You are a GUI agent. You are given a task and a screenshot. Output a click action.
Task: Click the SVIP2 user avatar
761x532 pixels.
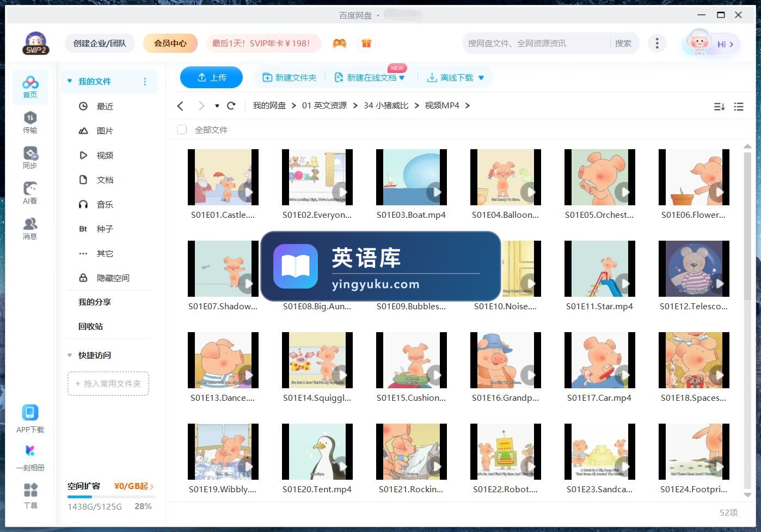36,43
